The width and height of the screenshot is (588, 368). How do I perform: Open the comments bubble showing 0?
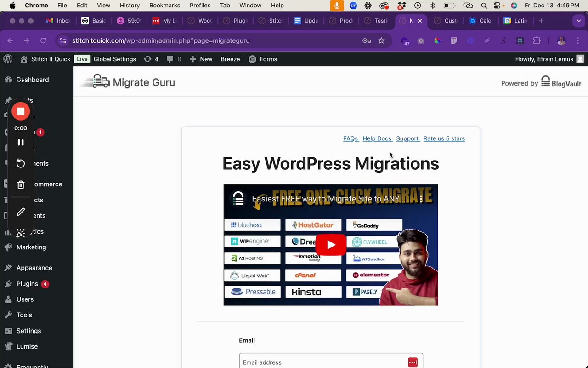(x=174, y=59)
